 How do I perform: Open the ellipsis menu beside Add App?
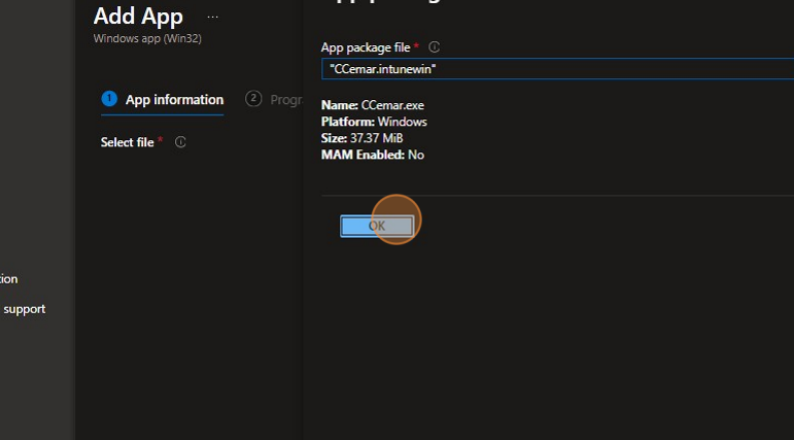tap(212, 17)
